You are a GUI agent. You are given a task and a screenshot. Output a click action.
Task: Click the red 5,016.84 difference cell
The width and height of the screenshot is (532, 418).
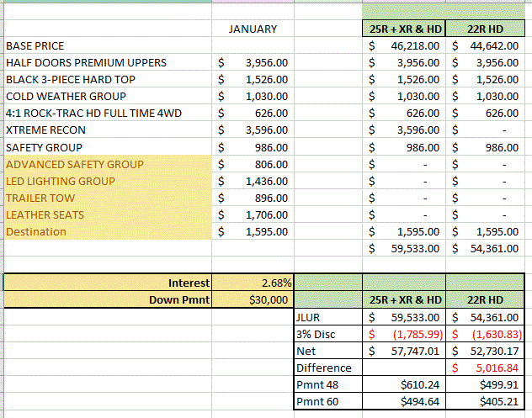pyautogui.click(x=485, y=368)
